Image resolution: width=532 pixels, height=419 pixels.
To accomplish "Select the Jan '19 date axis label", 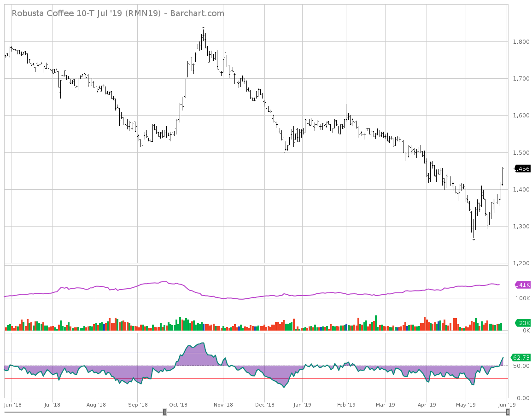I will pos(303,405).
